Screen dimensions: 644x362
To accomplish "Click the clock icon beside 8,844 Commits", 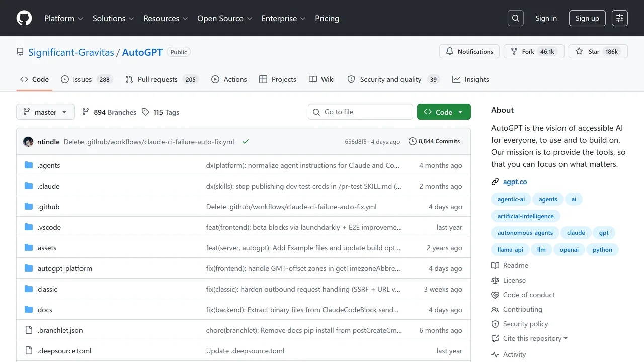I will pos(413,141).
